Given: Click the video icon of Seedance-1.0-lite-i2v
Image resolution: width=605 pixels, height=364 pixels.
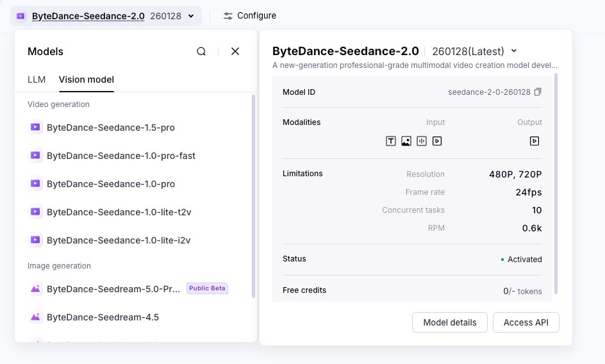Looking at the screenshot, I should [x=35, y=240].
